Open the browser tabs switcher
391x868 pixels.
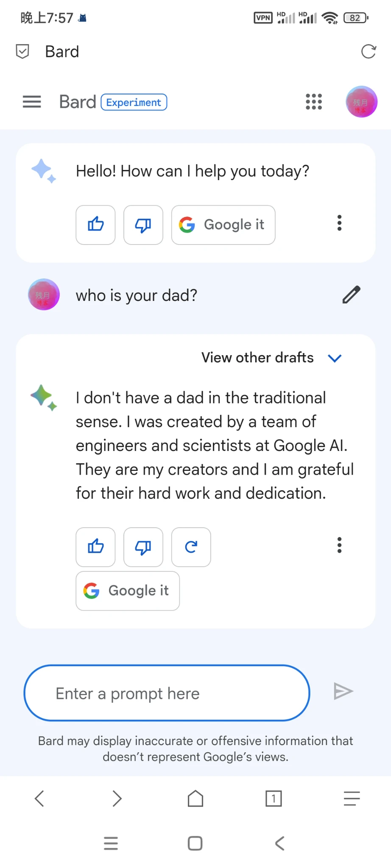274,799
